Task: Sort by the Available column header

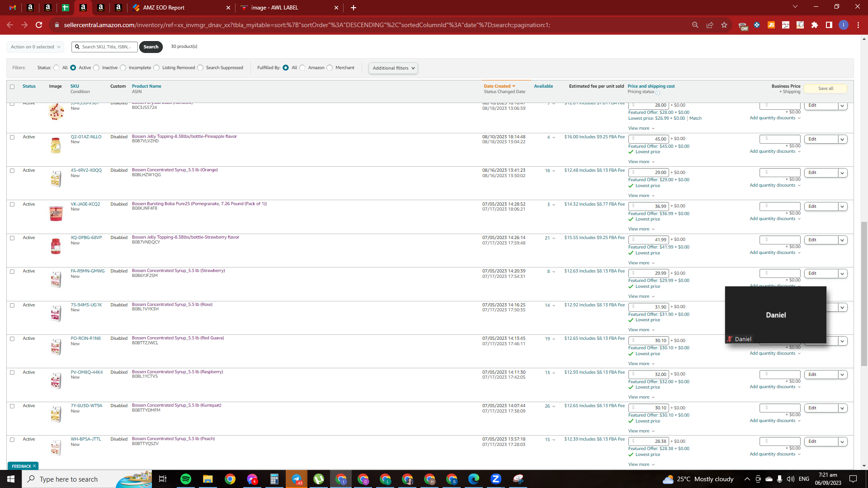Action: point(543,86)
